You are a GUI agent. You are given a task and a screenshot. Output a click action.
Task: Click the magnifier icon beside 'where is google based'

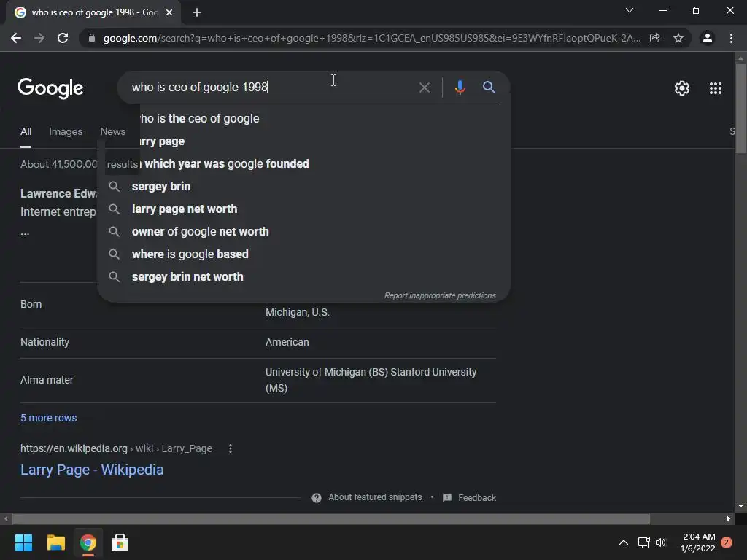[114, 254]
